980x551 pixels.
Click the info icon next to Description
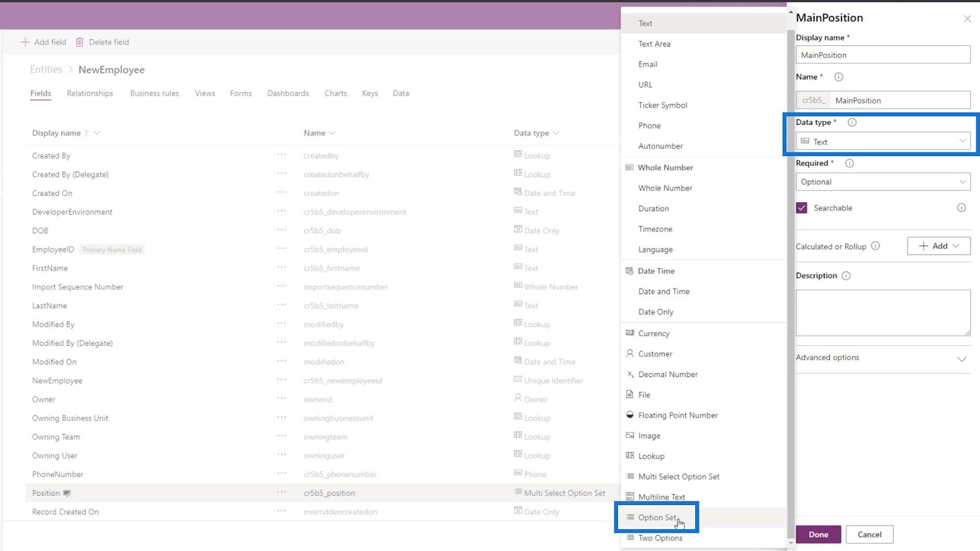[846, 276]
